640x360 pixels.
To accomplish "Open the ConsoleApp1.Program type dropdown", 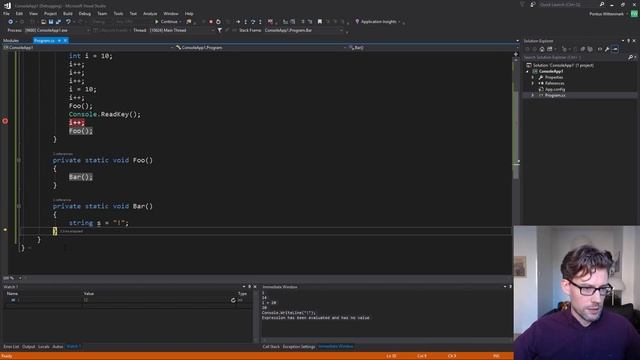I will (x=261, y=48).
